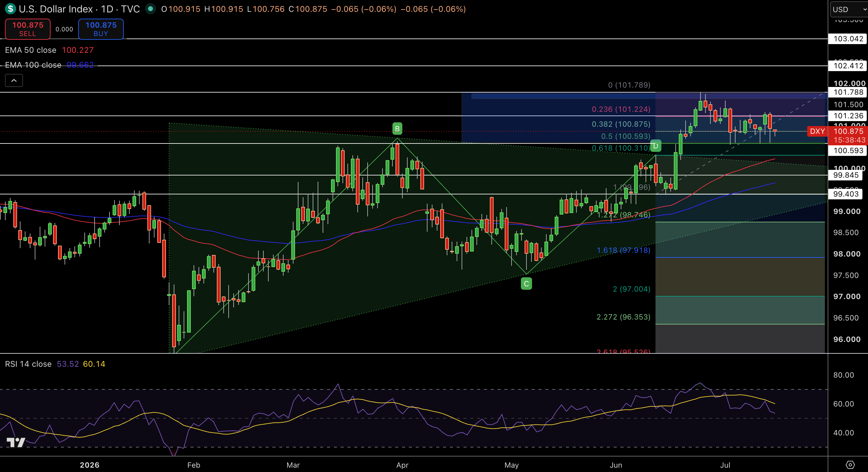
Task: Click the 0.5 (100.593) Fibonacci label
Action: tap(626, 136)
